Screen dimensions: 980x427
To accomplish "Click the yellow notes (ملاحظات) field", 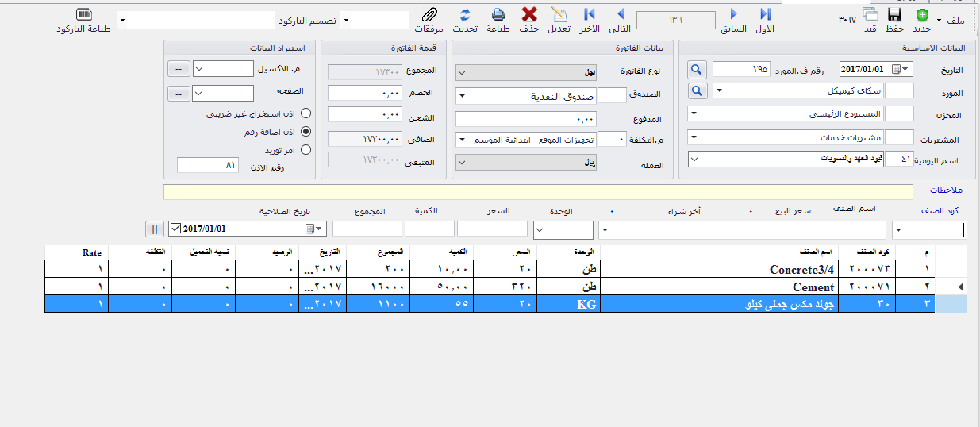I will click(x=540, y=191).
